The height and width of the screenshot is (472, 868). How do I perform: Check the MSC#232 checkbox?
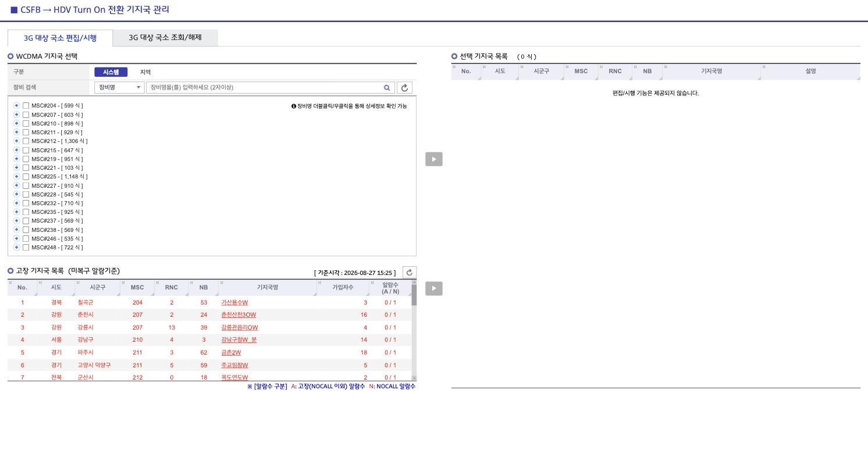[x=26, y=203]
